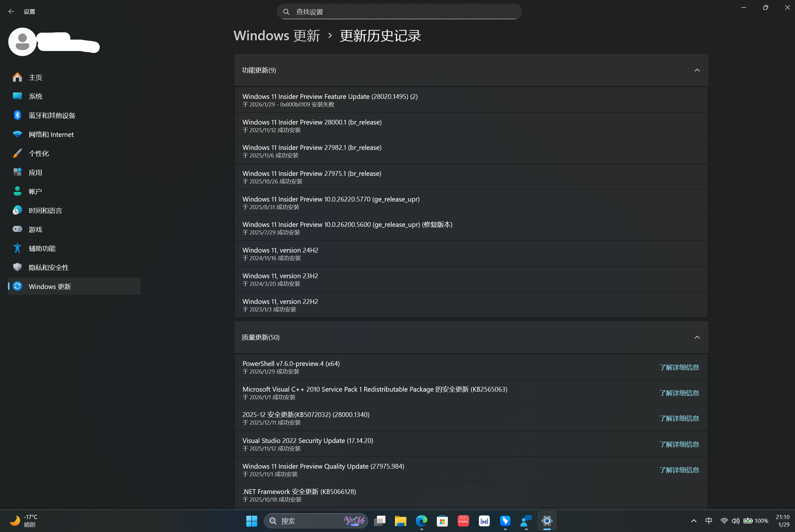Collapse the 质量更新(50) section
The width and height of the screenshot is (795, 532).
point(697,337)
